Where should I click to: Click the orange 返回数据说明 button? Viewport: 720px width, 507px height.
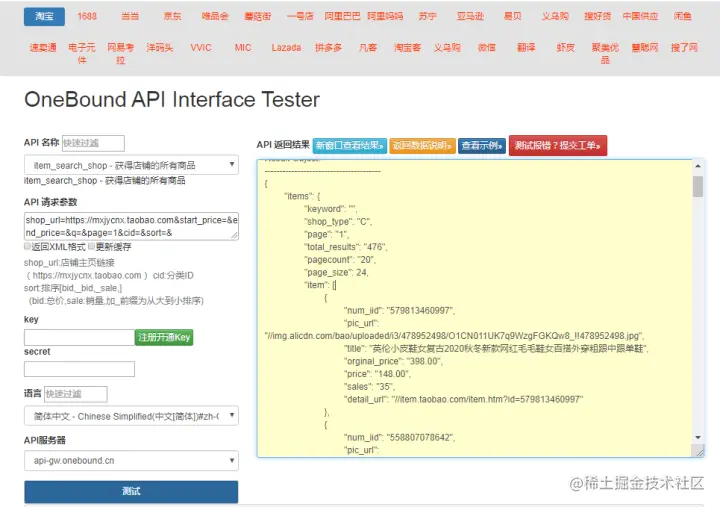coord(422,146)
